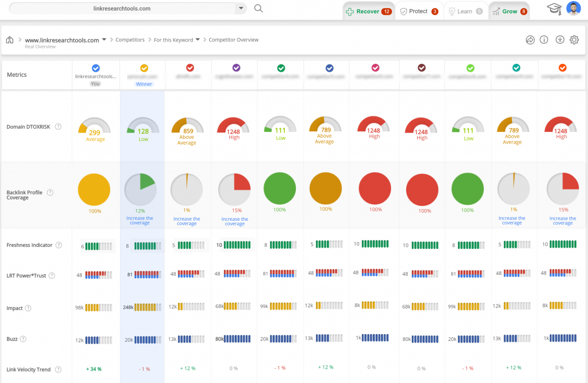Open the user profile avatar
This screenshot has height=383, width=588.
[574, 8]
